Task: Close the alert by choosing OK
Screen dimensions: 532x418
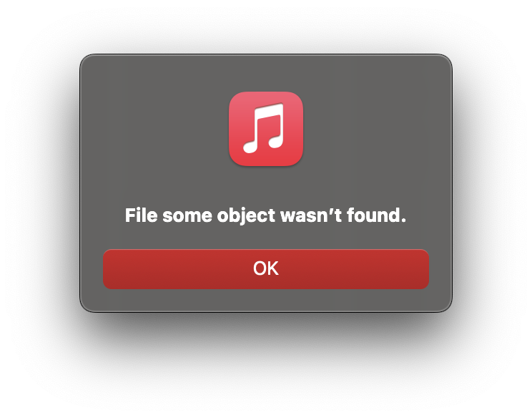Action: (x=266, y=269)
